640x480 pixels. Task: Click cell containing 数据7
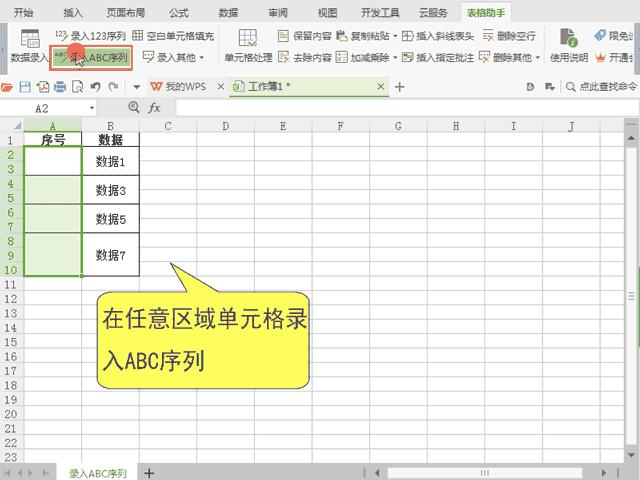(x=110, y=255)
